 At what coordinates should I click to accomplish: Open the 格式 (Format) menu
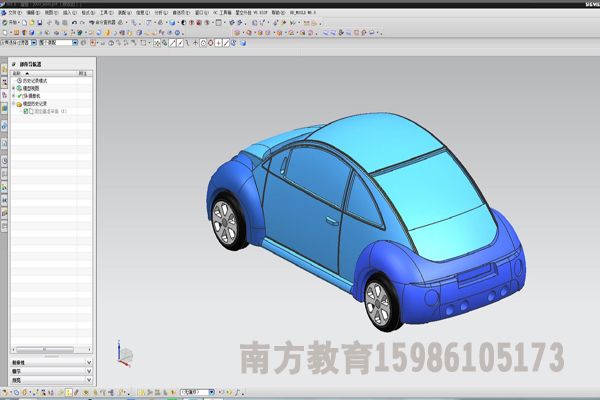(x=88, y=13)
